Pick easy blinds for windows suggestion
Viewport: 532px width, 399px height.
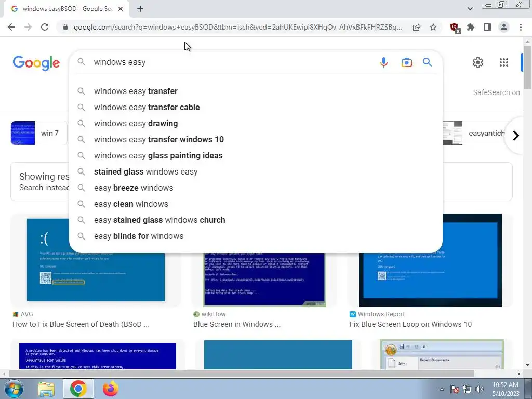256,236
